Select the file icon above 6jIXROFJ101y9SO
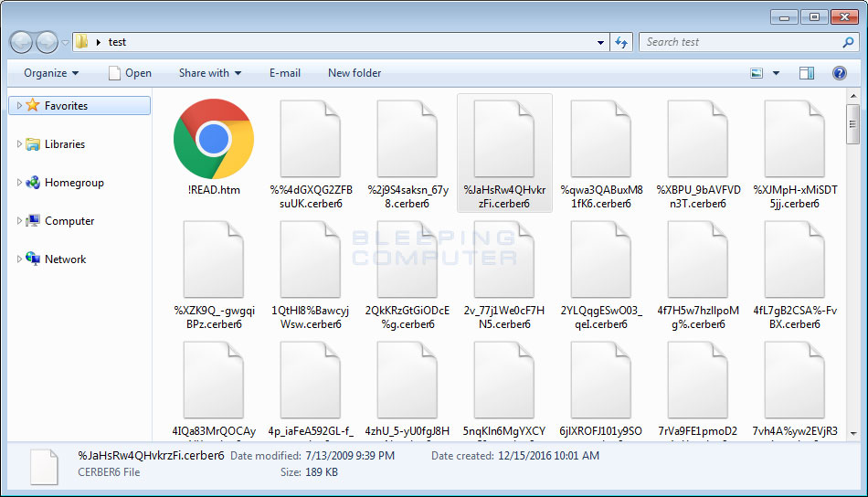This screenshot has width=868, height=497. [601, 380]
